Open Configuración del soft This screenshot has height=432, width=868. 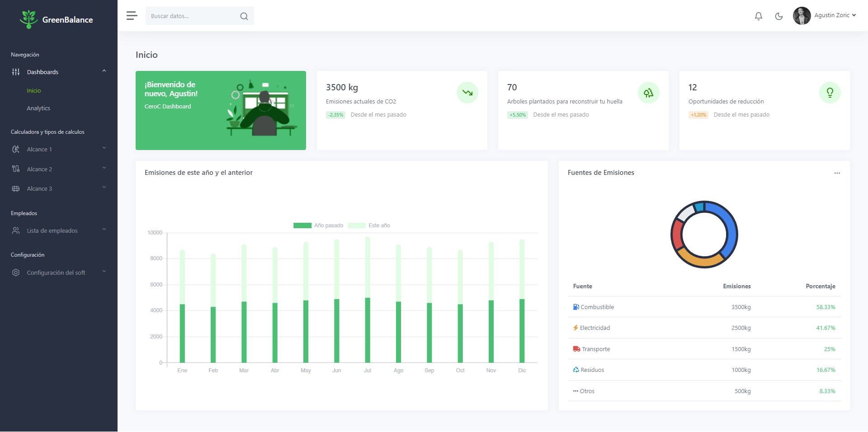[59, 272]
